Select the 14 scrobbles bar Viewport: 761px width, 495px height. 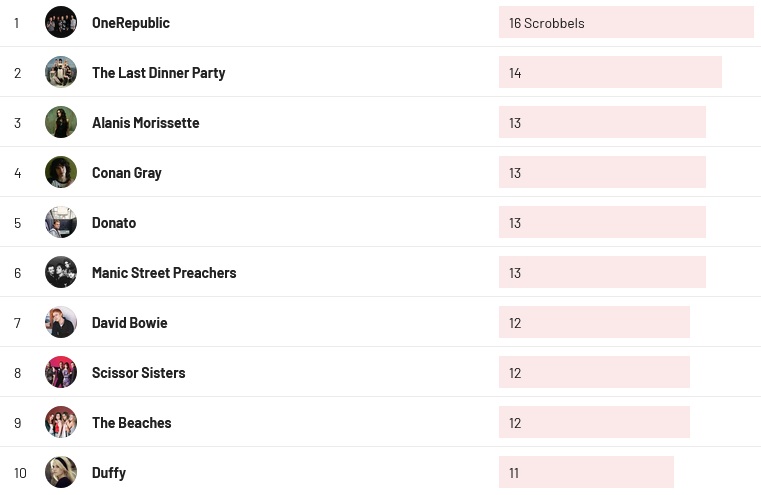(x=610, y=72)
